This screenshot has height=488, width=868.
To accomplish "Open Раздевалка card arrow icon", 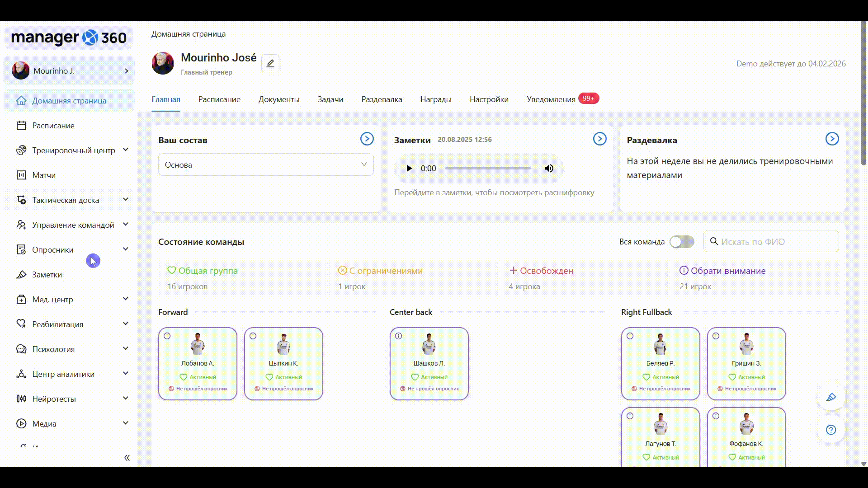I will click(832, 139).
